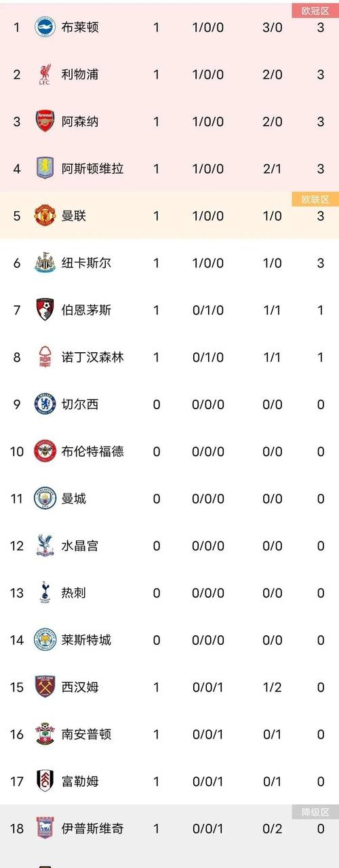Image resolution: width=339 pixels, height=868 pixels.
Task: Tap the Leicester City fox crest
Action: pyautogui.click(x=45, y=639)
